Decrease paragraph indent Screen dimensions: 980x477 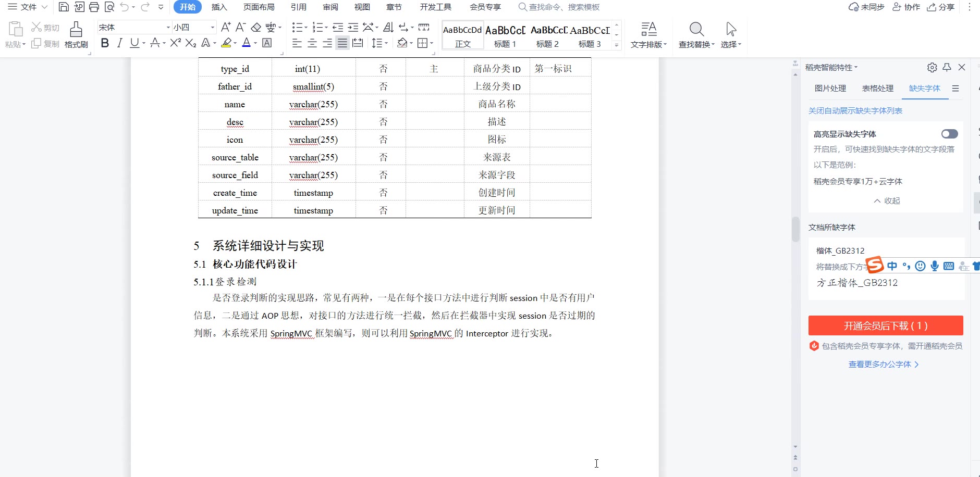click(x=338, y=27)
